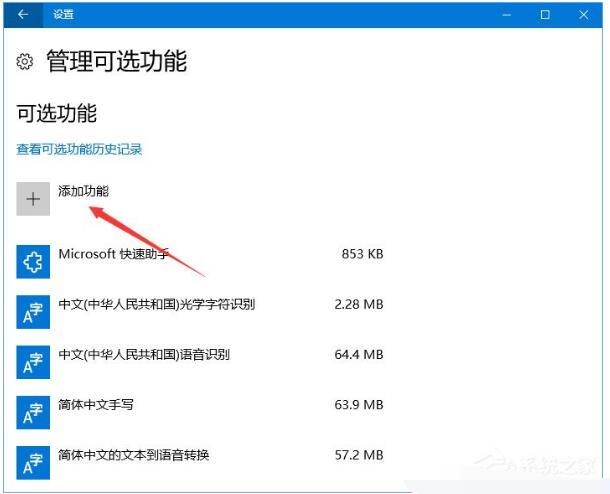Click the plus icon for 添加功能
The image size is (610, 494).
pos(33,199)
